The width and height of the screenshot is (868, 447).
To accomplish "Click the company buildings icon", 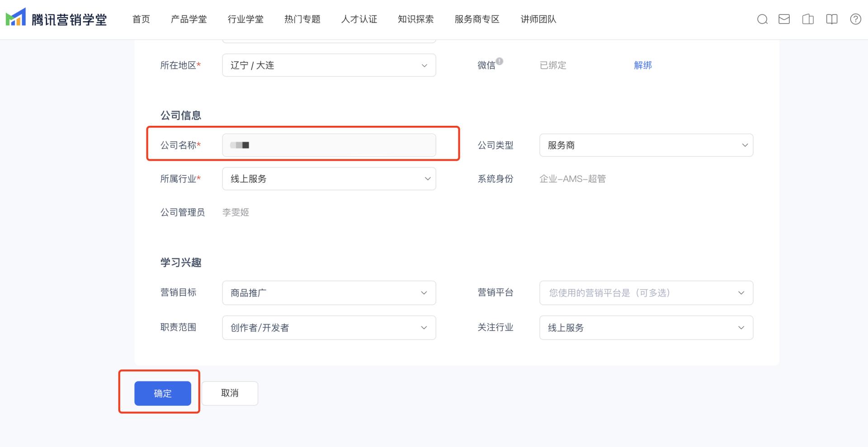I will 808,19.
